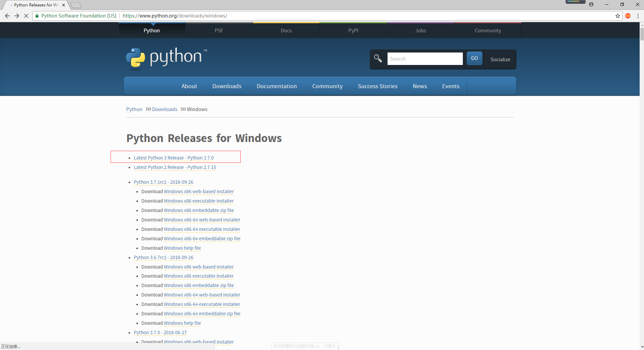Click the GO search button
644x350 pixels.
point(474,58)
